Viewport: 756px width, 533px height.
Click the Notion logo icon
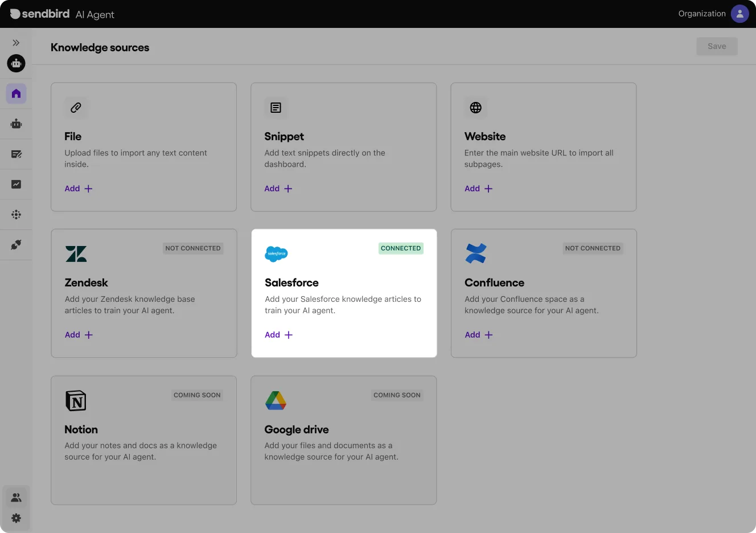pyautogui.click(x=76, y=400)
